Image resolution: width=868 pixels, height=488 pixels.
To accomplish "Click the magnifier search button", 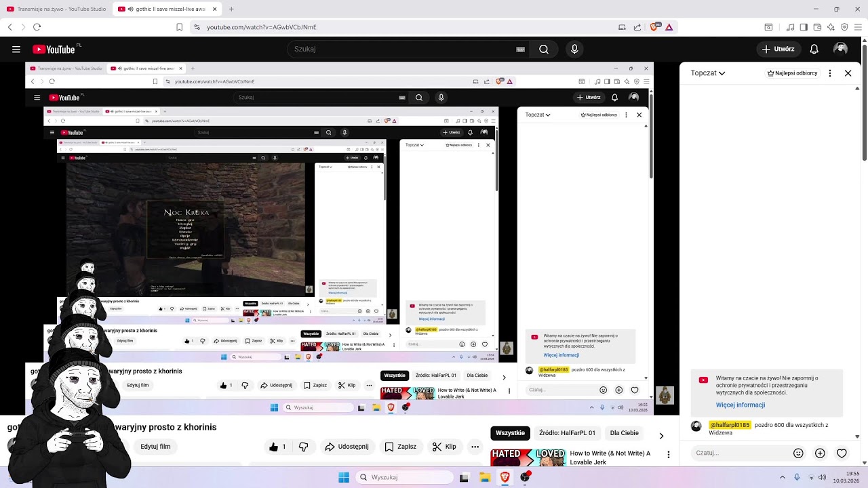I will (x=544, y=49).
